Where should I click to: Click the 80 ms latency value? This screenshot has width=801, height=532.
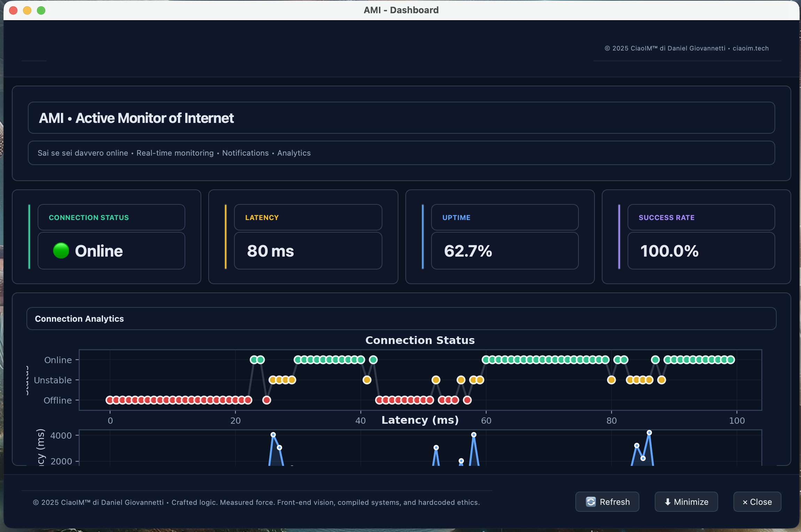tap(270, 251)
